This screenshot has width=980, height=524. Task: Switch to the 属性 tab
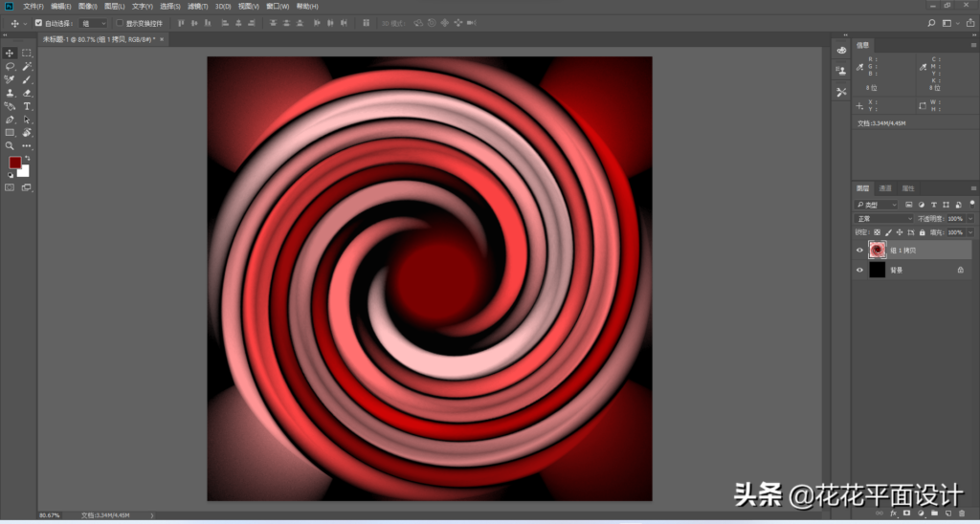coord(908,188)
